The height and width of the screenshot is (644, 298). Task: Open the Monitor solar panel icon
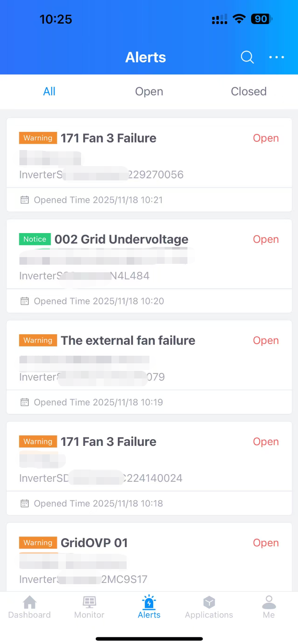(89, 603)
